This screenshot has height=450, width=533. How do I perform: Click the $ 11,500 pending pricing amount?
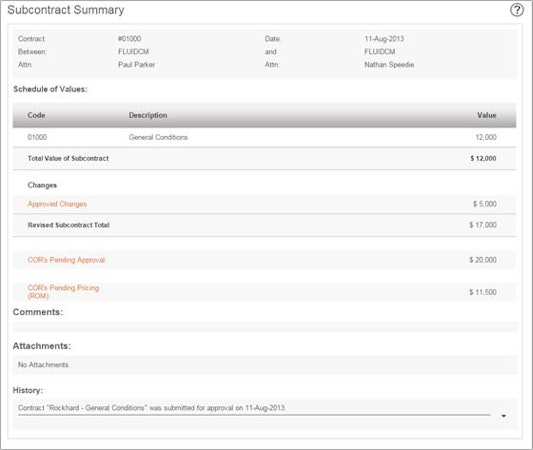[x=483, y=292]
